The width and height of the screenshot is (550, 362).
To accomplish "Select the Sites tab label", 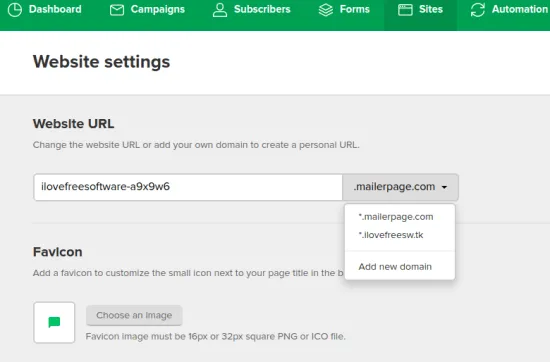I will pyautogui.click(x=431, y=9).
